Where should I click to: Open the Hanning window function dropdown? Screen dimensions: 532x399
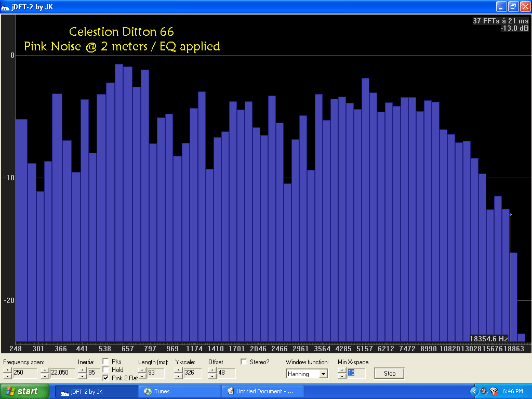323,374
